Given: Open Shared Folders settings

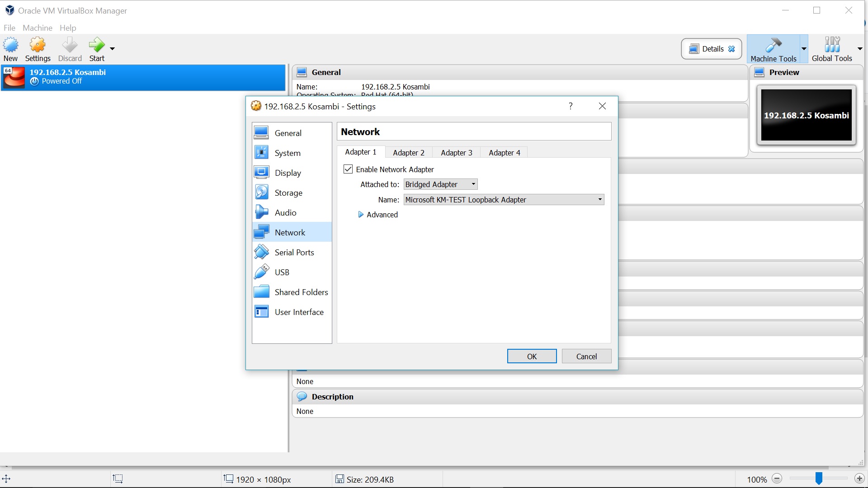Looking at the screenshot, I should pos(262,291).
